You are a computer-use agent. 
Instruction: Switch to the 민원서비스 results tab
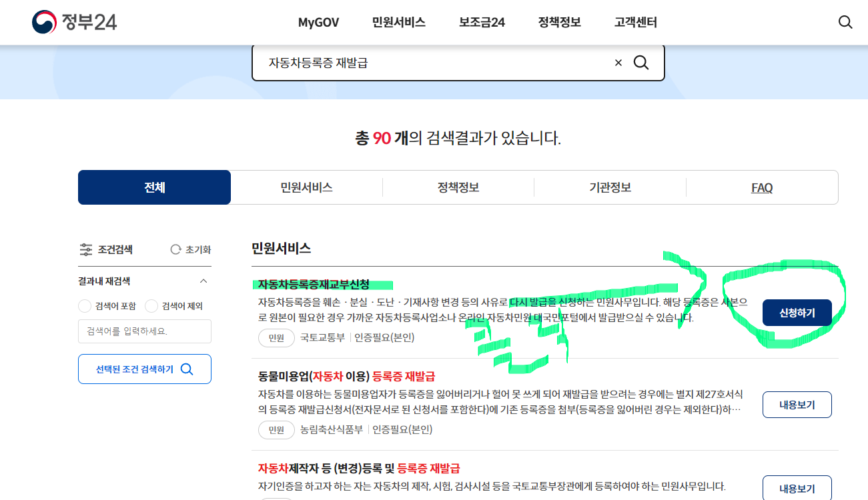pyautogui.click(x=306, y=187)
